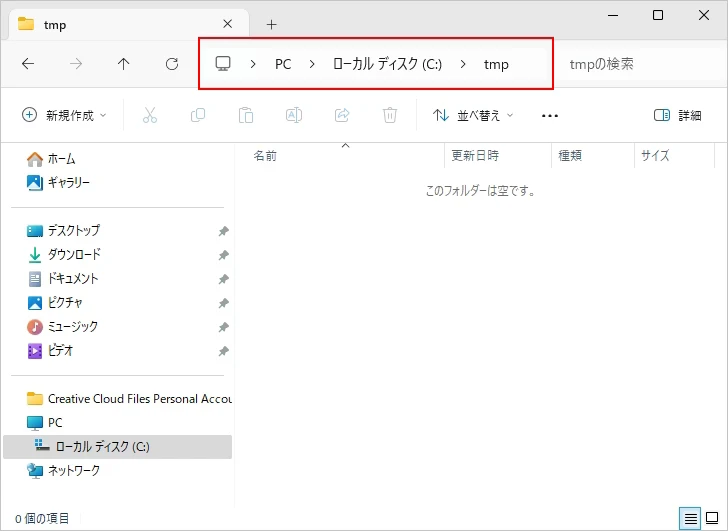
Task: Switch to large icons view
Action: pyautogui.click(x=712, y=518)
